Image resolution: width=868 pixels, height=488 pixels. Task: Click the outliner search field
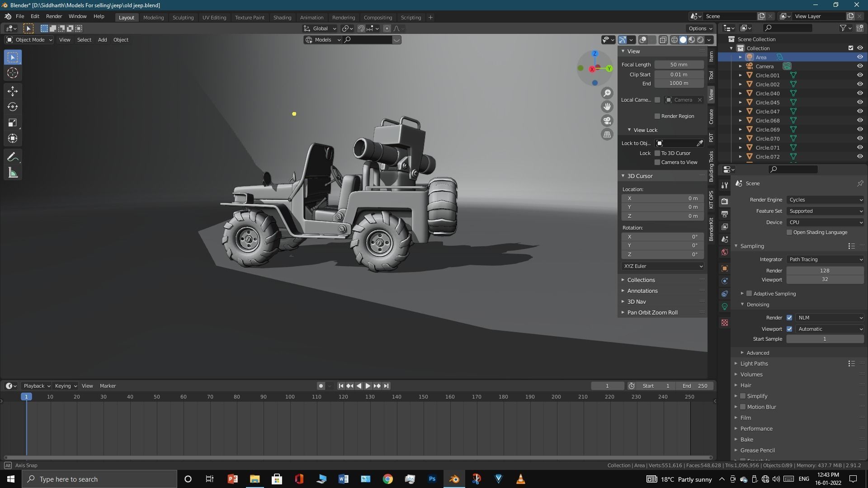(x=787, y=28)
